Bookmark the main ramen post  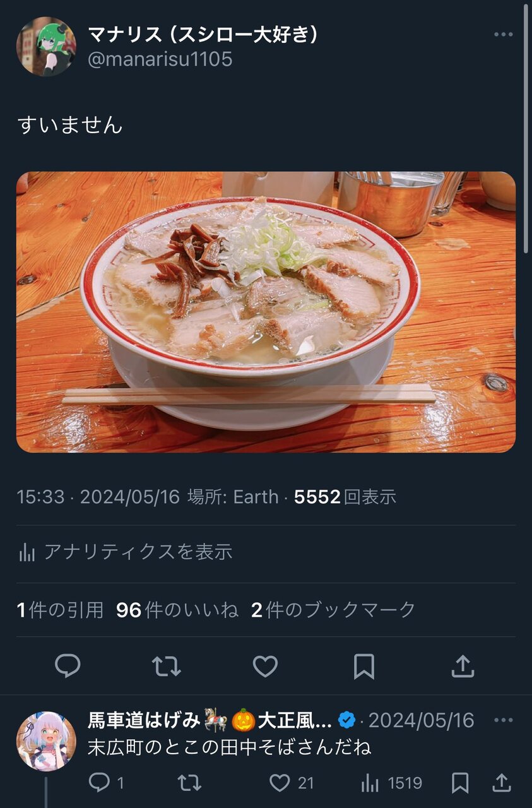coord(364,666)
